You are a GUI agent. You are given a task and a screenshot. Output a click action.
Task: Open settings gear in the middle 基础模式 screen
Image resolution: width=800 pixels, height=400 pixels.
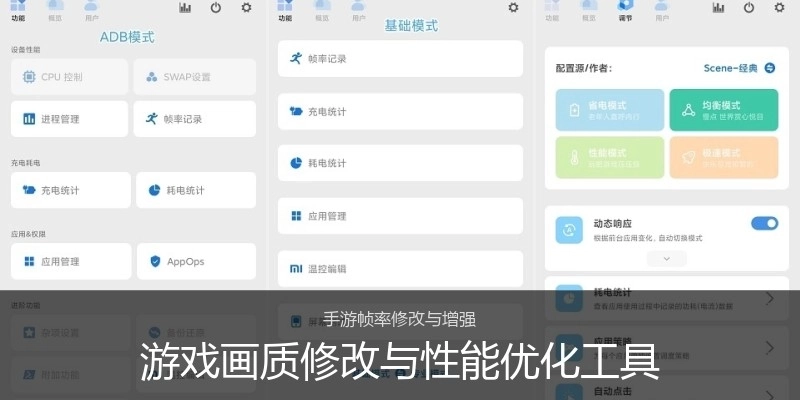[x=513, y=8]
